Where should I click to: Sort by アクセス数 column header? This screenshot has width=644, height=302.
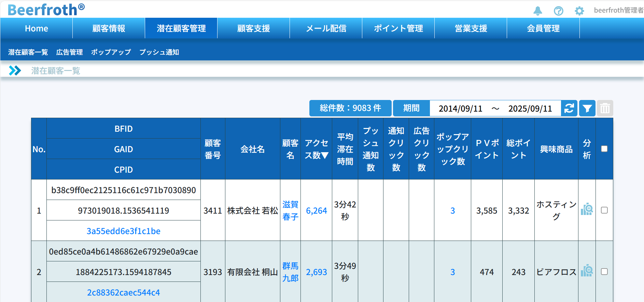point(316,149)
